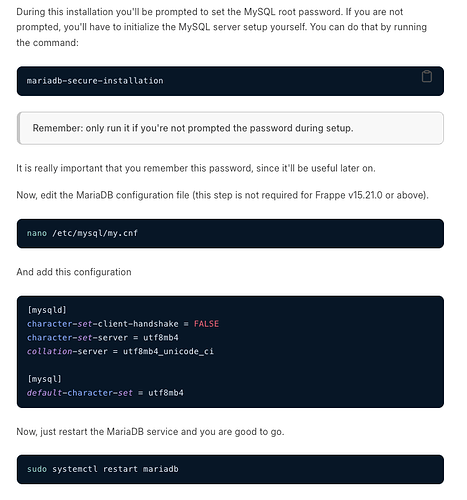Click the collation-server utf8mb4_unicode_ci line
467x500 pixels.
pos(120,351)
